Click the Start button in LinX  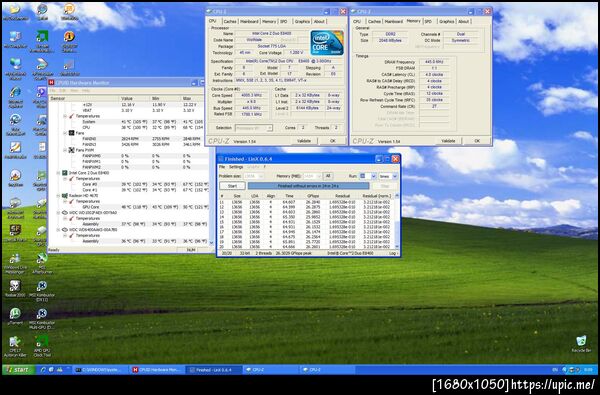(x=232, y=186)
